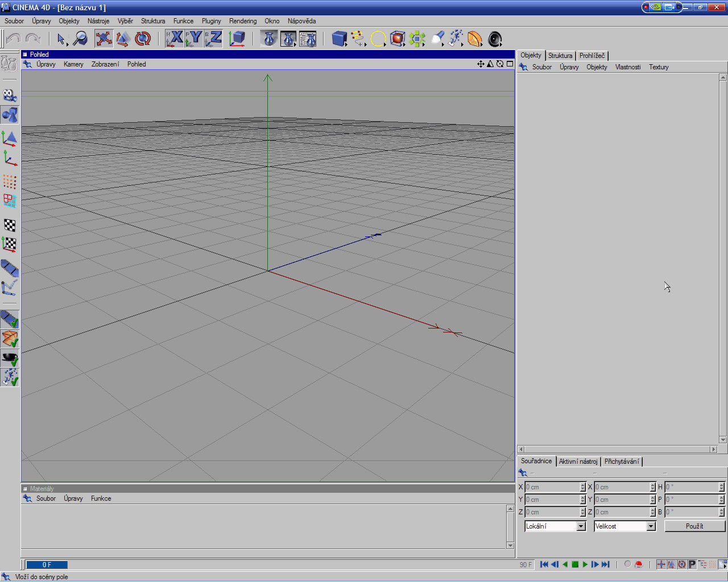Activate the Move tool

[104, 39]
